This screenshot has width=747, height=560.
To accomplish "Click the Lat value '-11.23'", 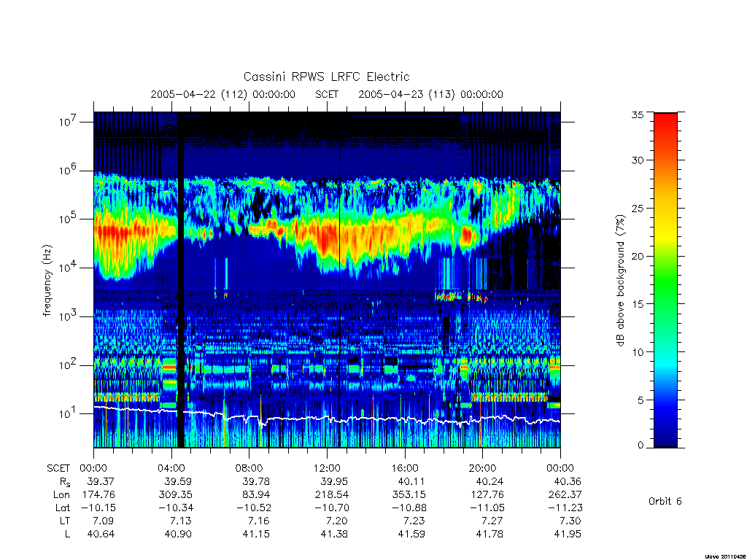I will 565,507.
